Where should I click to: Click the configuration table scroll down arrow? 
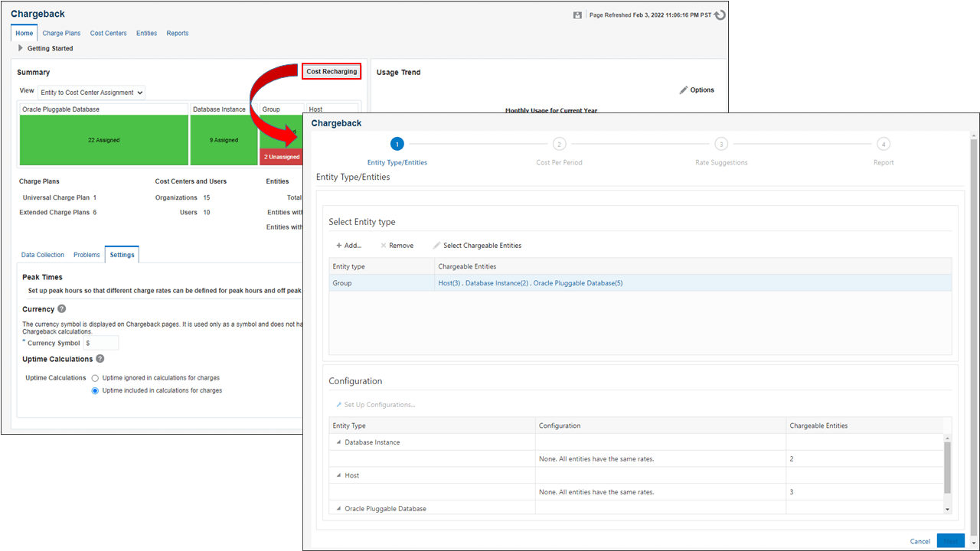[x=947, y=508]
